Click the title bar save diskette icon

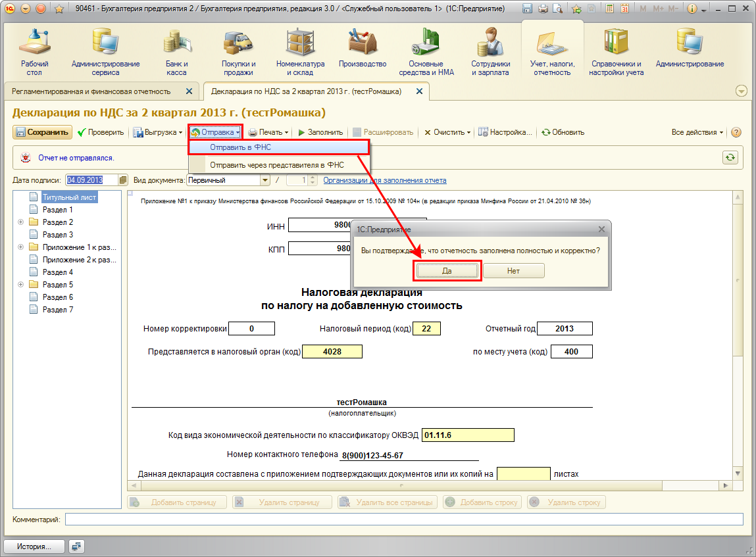point(528,9)
